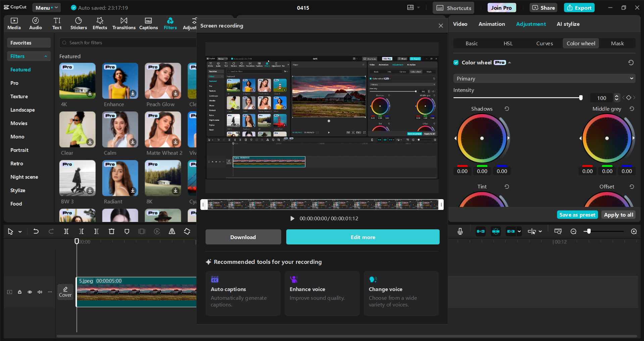The height and width of the screenshot is (341, 644).
Task: Click the Download button
Action: tap(243, 237)
